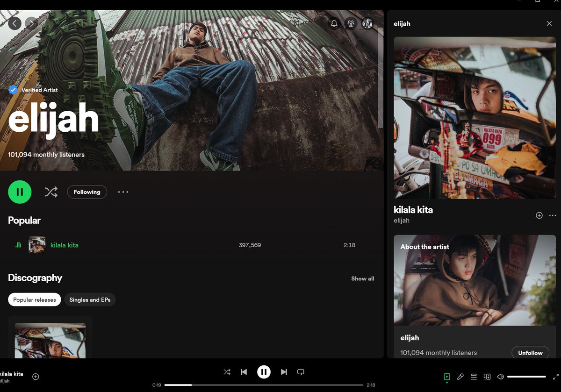561x392 pixels.
Task: Open the notifications bell
Action: point(334,23)
